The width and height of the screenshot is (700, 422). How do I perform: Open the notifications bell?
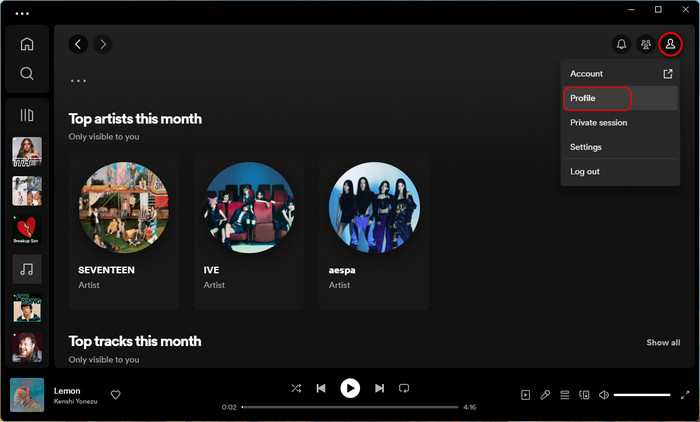click(621, 44)
